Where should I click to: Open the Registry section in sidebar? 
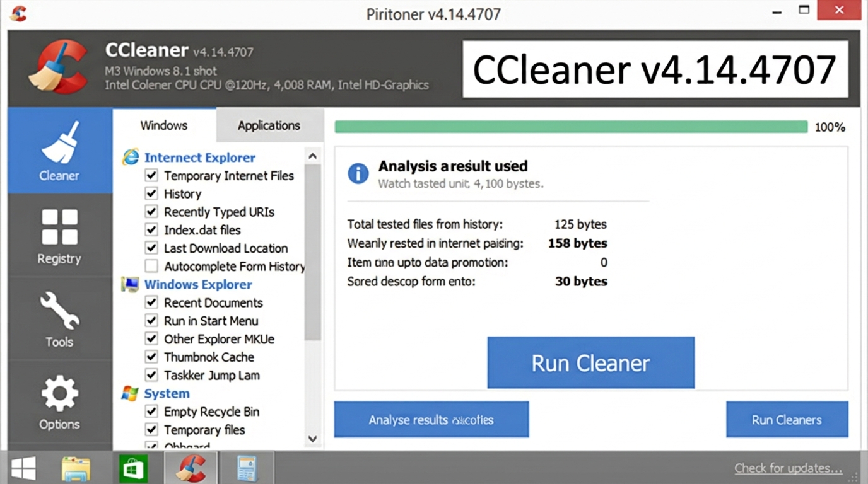pyautogui.click(x=60, y=237)
